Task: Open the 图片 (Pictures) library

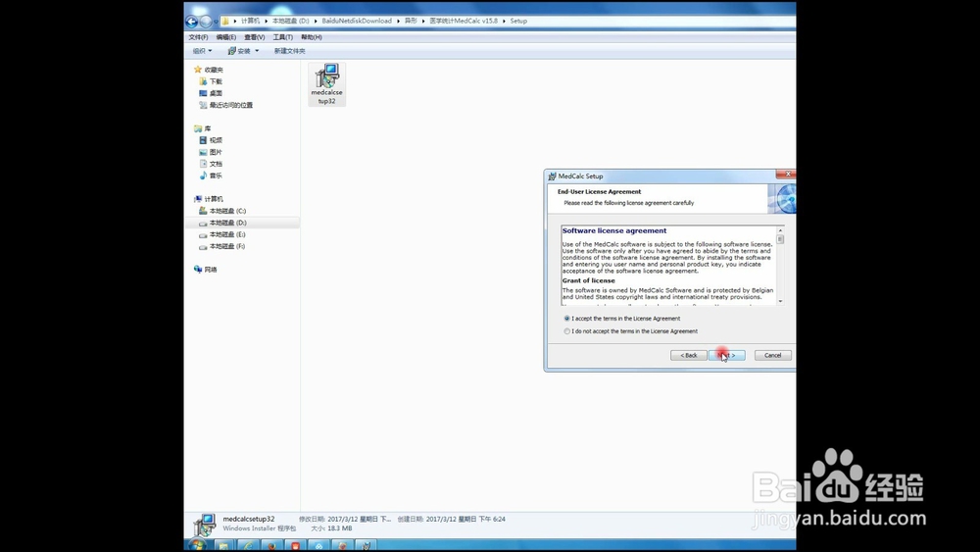Action: [211, 152]
